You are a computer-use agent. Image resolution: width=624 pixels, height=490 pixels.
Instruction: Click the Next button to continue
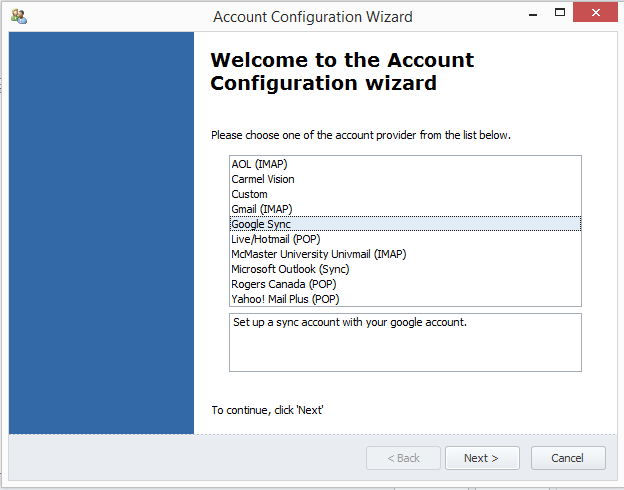point(482,458)
